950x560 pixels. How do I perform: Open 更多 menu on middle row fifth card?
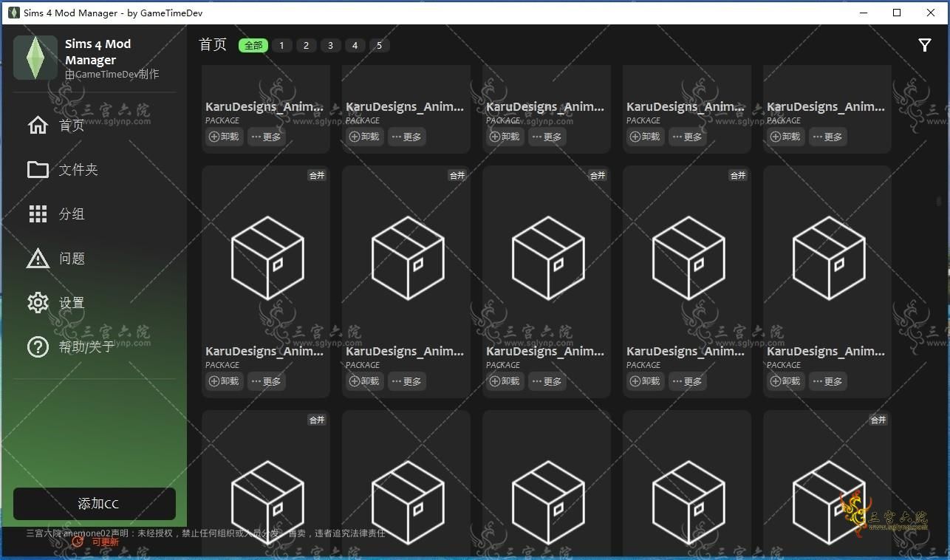pyautogui.click(x=828, y=381)
